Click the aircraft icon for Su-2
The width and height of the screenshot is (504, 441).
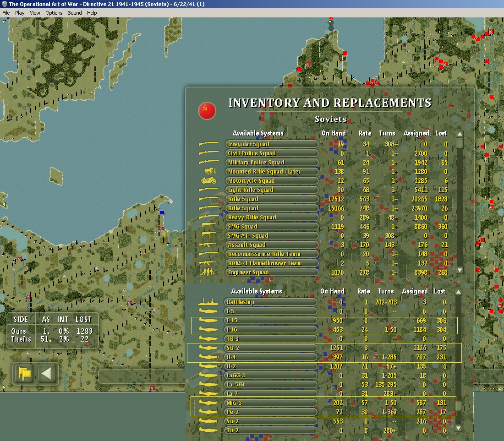tap(208, 421)
